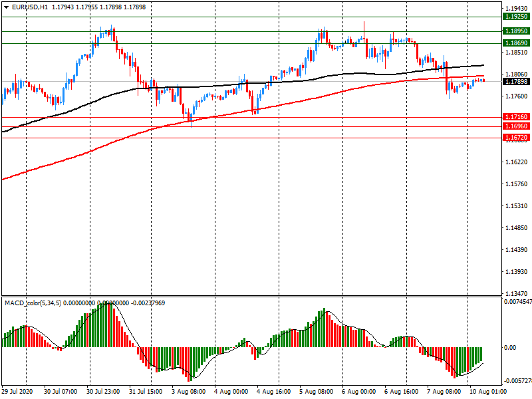Click the 1.13470 price scale value
The height and width of the screenshot is (399, 532).
click(x=517, y=293)
